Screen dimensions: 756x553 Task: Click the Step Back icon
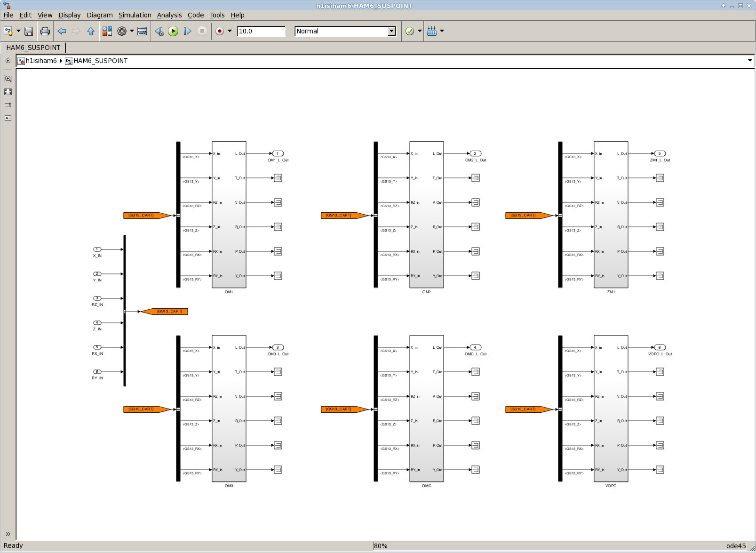point(159,31)
